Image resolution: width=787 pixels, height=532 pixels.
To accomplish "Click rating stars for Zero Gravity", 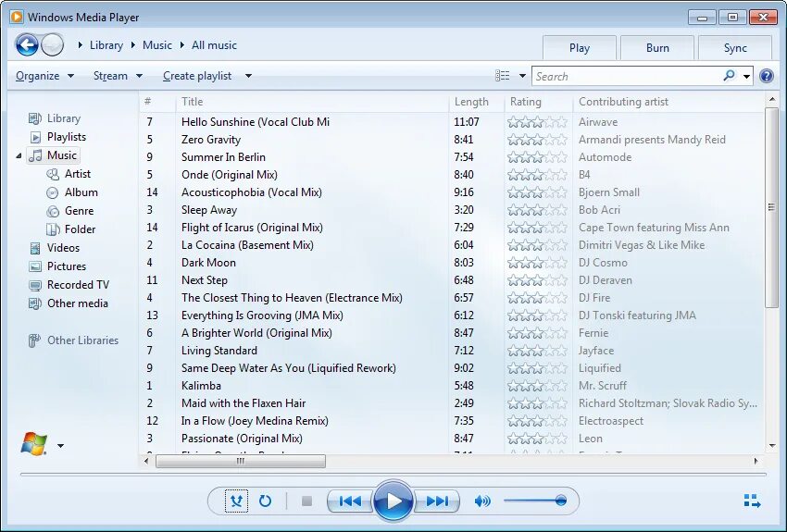I will click(x=537, y=140).
